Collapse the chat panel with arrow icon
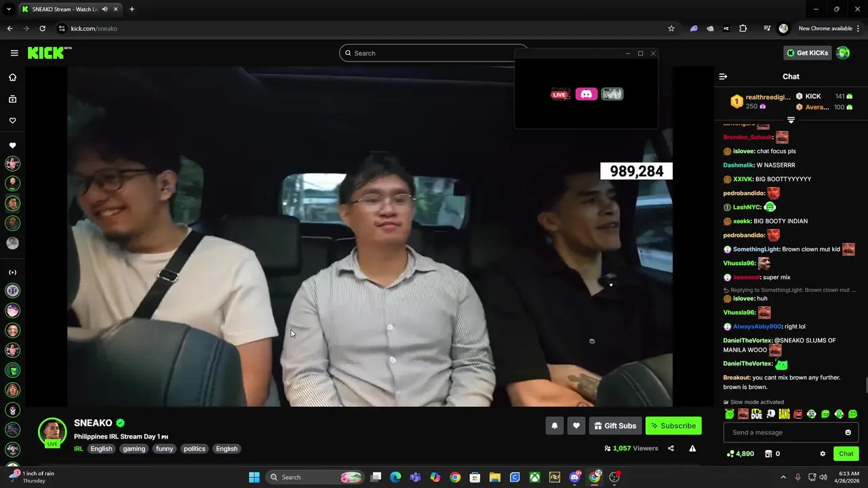 point(723,77)
